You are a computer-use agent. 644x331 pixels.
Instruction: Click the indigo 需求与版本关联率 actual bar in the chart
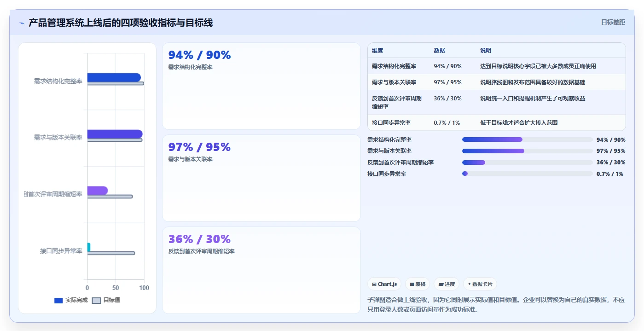115,134
